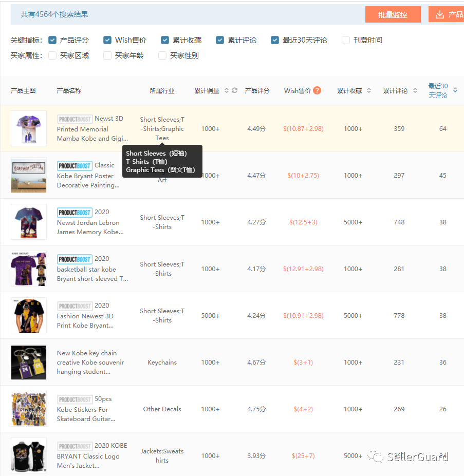Click the 所属行业 column header
The image size is (464, 476).
click(x=162, y=90)
